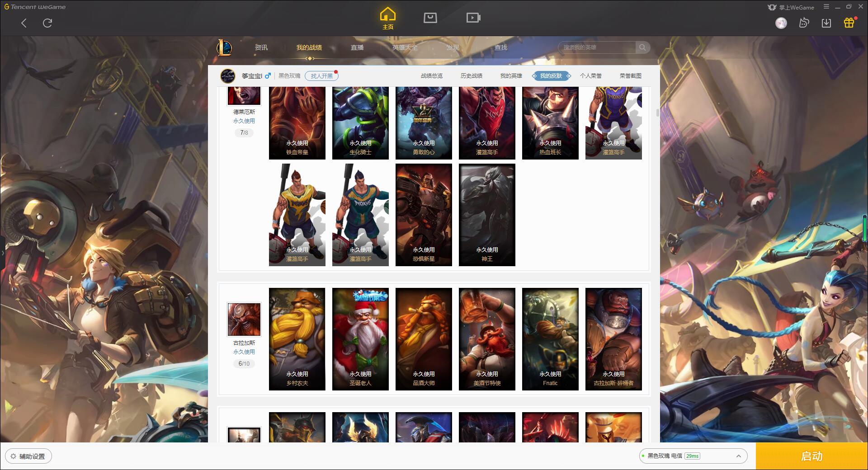Viewport: 868px width, 470px height.
Task: Switch to the 我的战绩 tab
Action: tap(309, 47)
